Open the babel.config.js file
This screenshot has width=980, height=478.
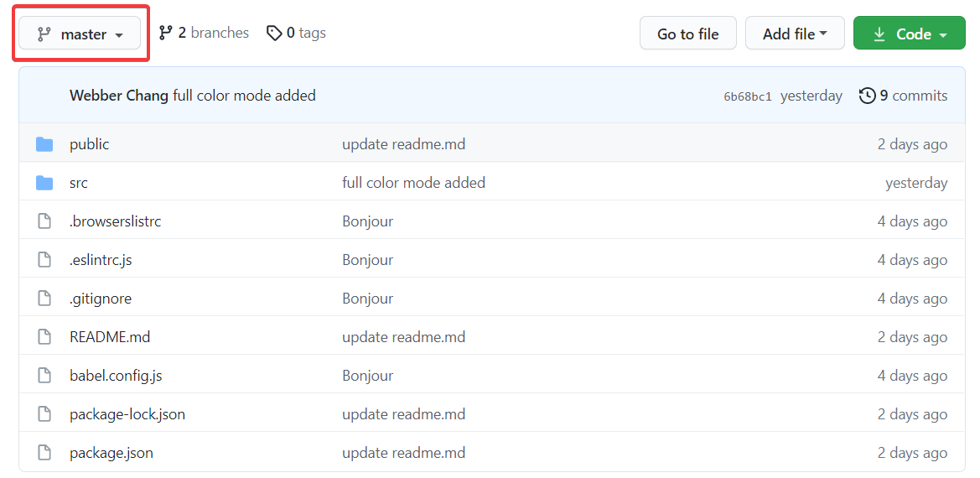tap(116, 376)
